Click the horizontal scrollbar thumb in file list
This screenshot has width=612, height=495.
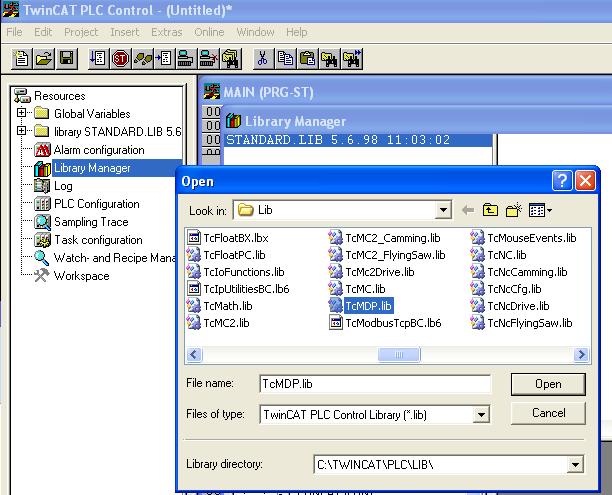pyautogui.click(x=399, y=354)
